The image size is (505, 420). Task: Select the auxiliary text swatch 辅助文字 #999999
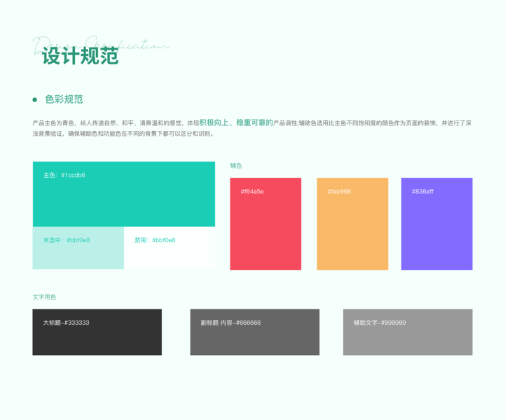(408, 332)
